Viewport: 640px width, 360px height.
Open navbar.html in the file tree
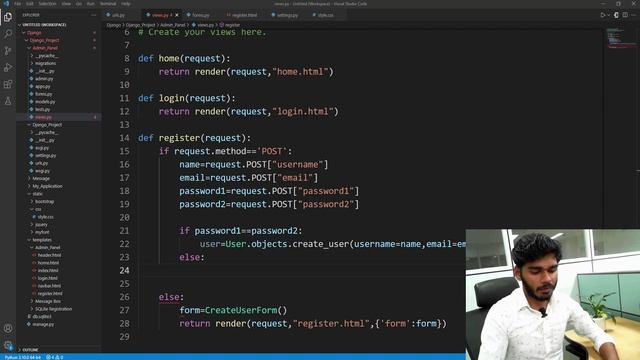point(49,286)
